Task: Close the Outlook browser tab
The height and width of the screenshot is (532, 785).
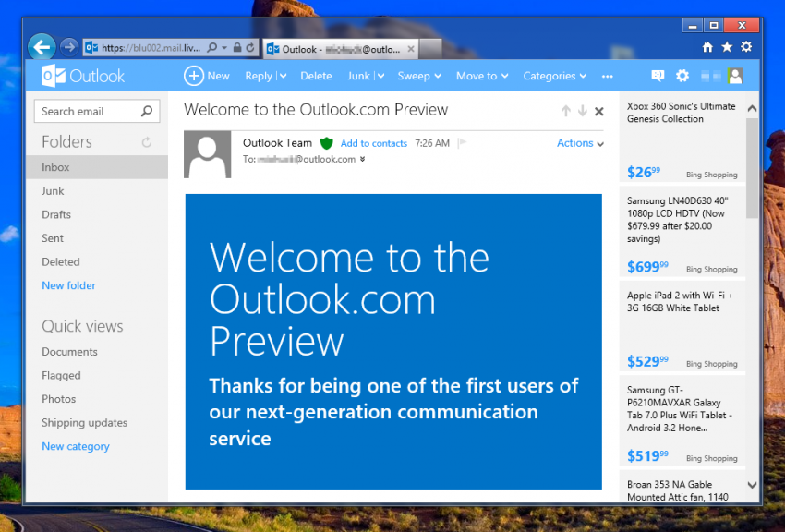Action: click(x=411, y=49)
